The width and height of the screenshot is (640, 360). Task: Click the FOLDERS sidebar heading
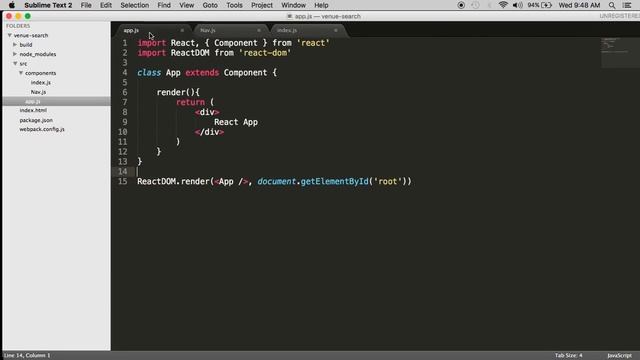[18, 26]
